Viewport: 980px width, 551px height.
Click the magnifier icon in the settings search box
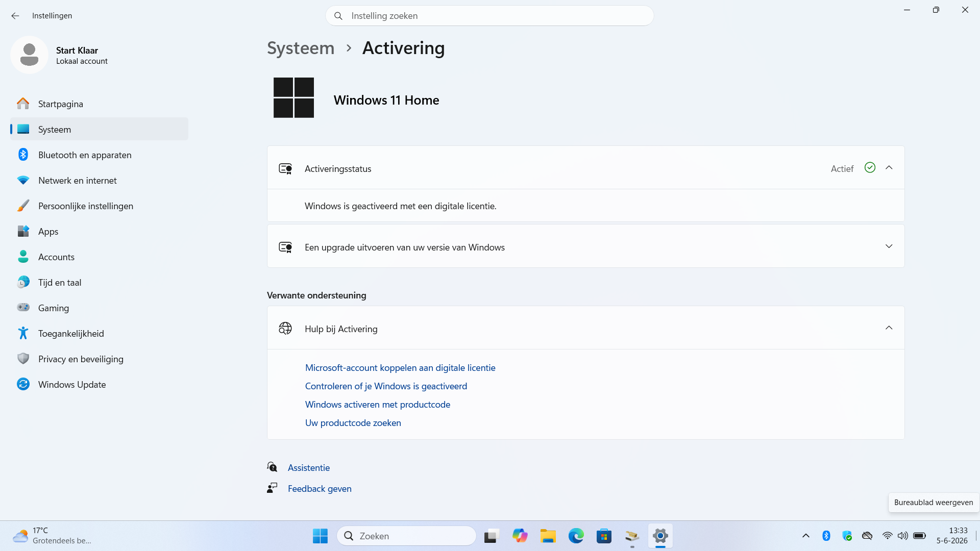338,16
